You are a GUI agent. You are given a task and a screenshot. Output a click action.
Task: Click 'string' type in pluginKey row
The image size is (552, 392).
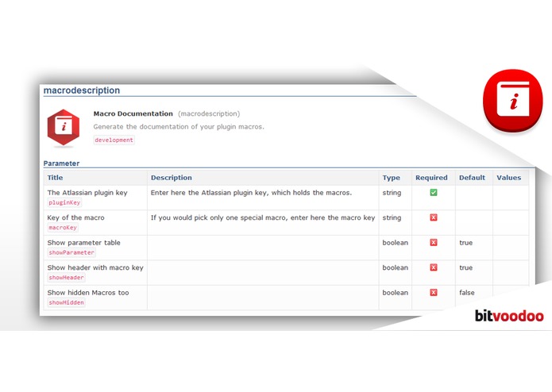(392, 192)
